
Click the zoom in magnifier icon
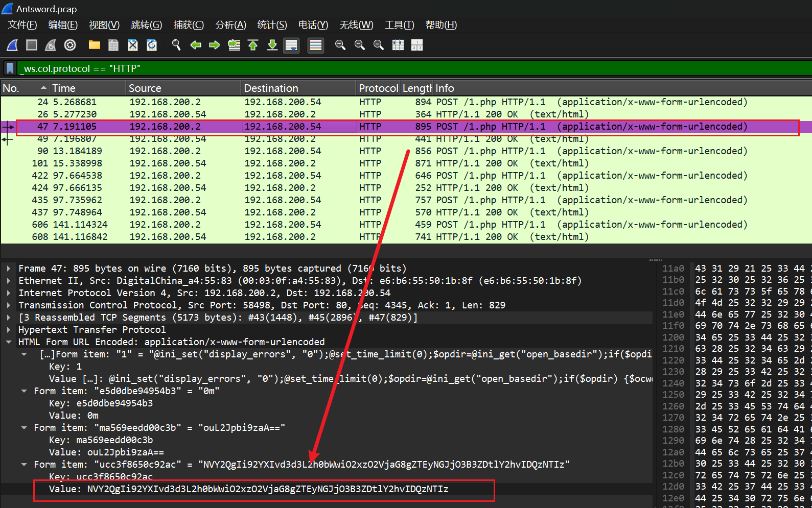[x=340, y=45]
